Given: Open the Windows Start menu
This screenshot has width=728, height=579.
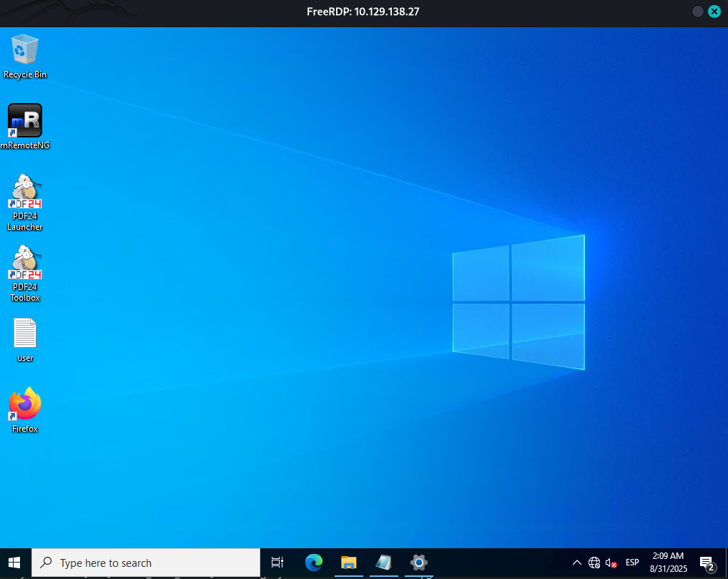Looking at the screenshot, I should click(15, 563).
